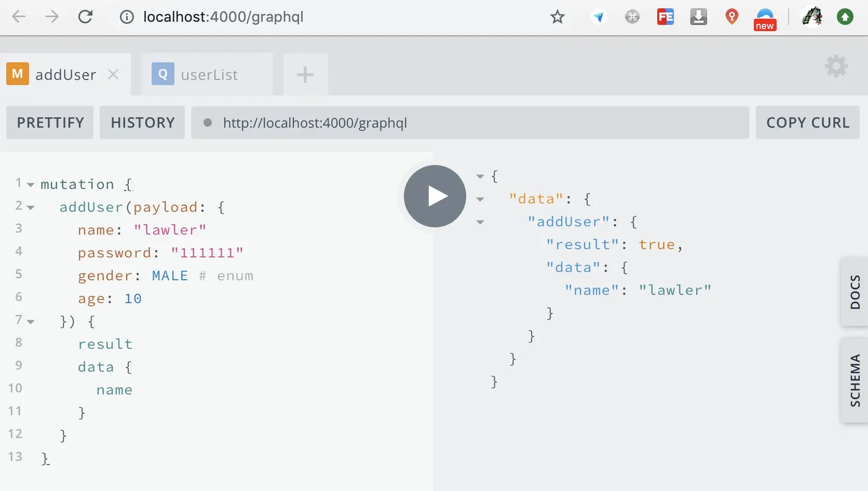
Task: Open the red map pin extension
Action: [732, 17]
